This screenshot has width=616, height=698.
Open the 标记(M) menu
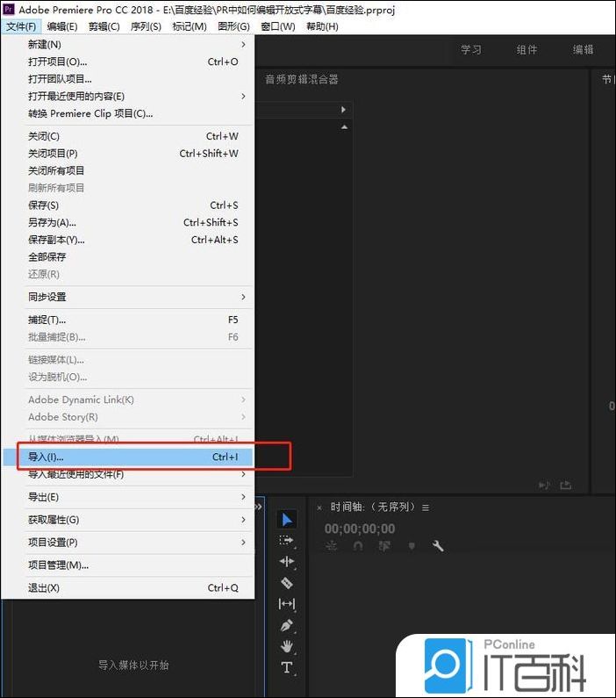pyautogui.click(x=190, y=26)
